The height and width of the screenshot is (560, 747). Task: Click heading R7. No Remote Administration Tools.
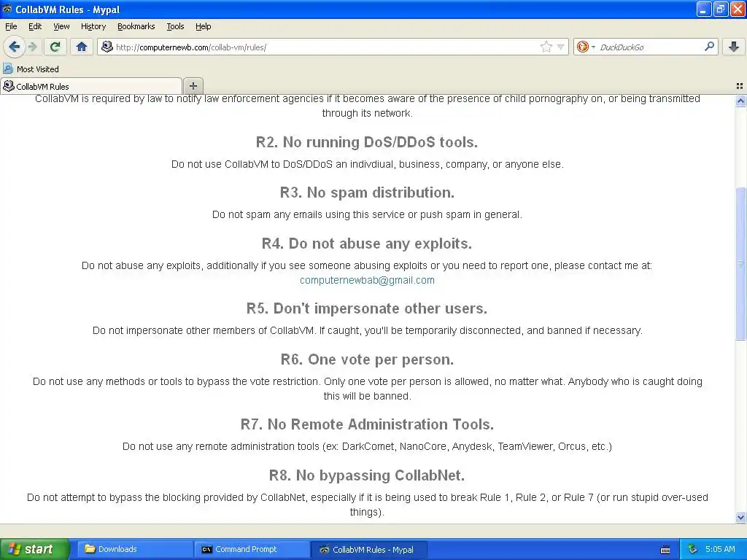(367, 424)
